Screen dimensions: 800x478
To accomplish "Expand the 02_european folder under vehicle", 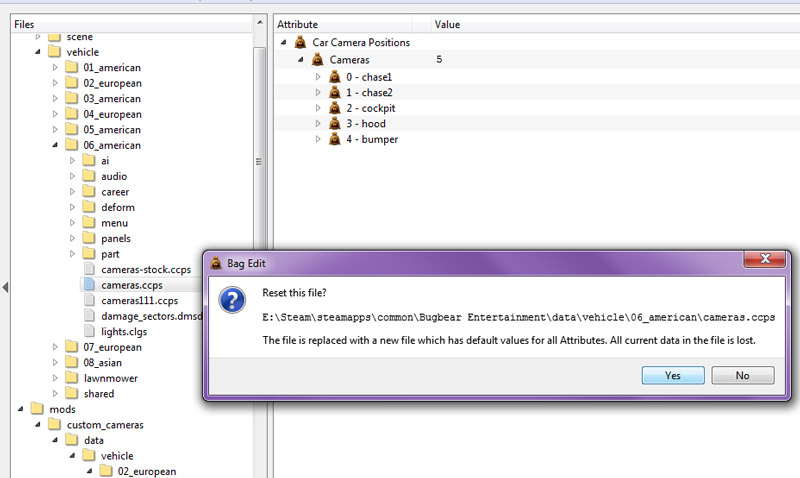I will (55, 83).
